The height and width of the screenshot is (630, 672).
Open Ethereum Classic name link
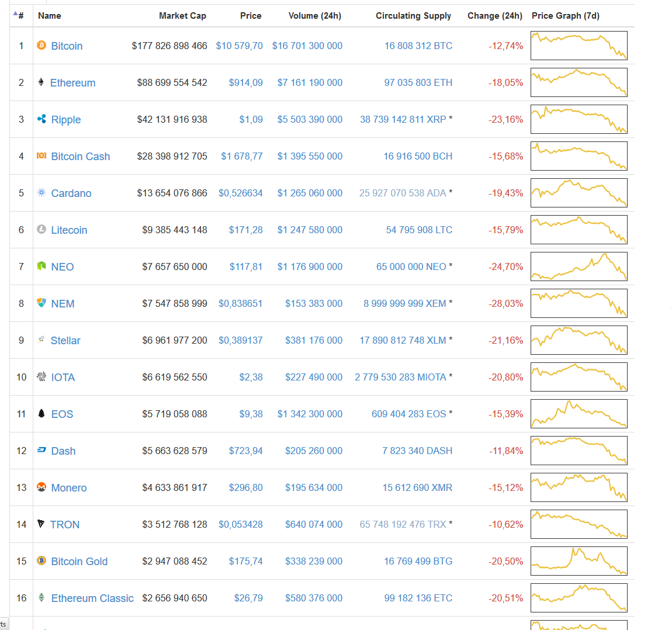[92, 598]
